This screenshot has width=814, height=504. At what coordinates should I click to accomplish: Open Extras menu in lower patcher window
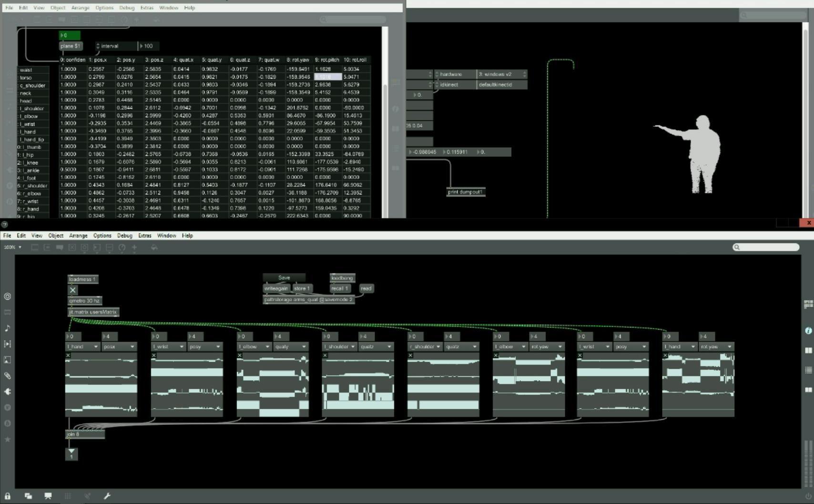tap(144, 235)
